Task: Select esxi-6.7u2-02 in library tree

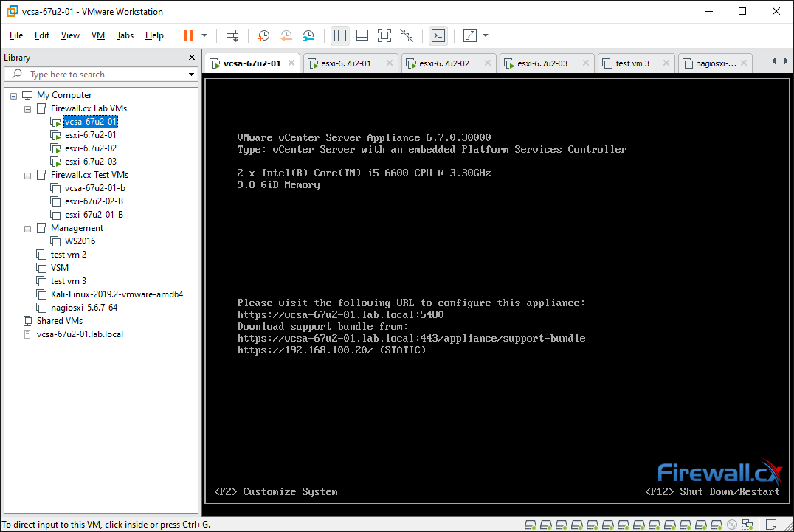Action: click(x=91, y=148)
